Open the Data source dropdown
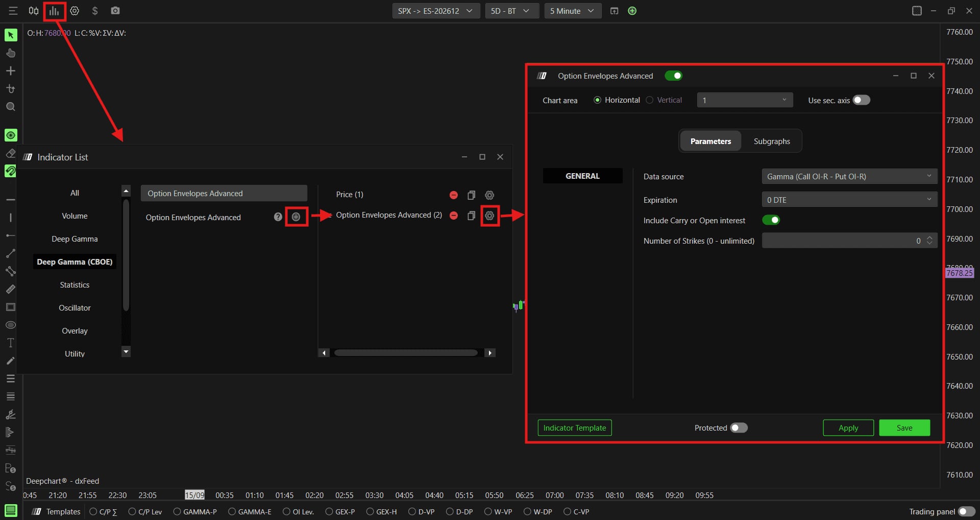Viewport: 980px width, 520px height. click(x=849, y=176)
